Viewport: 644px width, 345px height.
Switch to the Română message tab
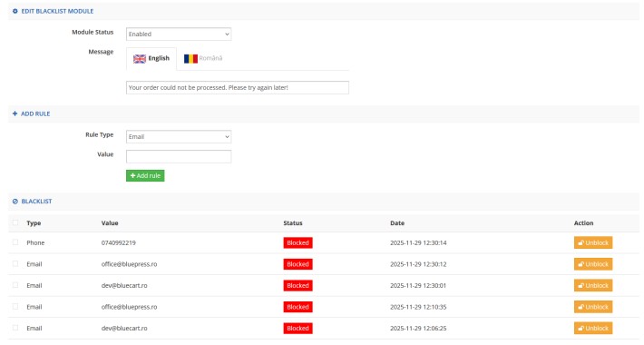pos(203,58)
